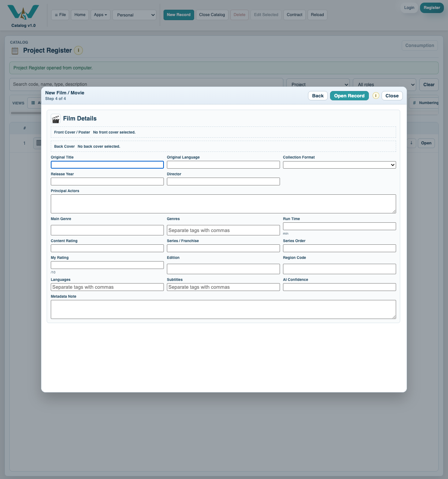Image resolution: width=448 pixels, height=479 pixels.
Task: Click the Edition field
Action: tap(223, 269)
